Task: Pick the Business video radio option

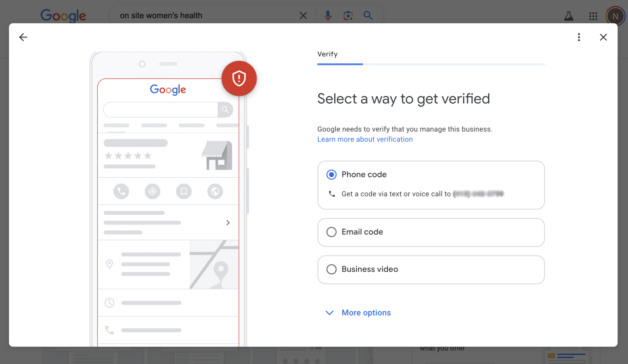Action: [x=331, y=269]
